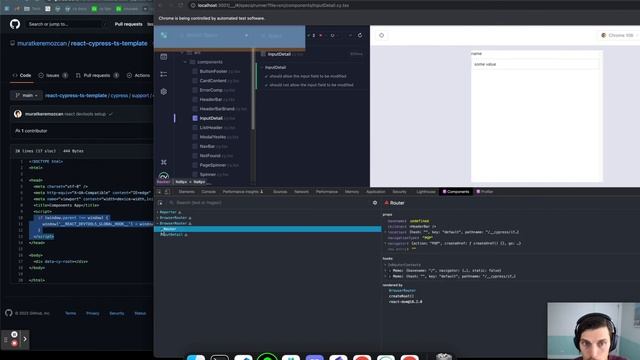Switch to the DevTools Network tab
The width and height of the screenshot is (640, 360).
[x=302, y=192]
